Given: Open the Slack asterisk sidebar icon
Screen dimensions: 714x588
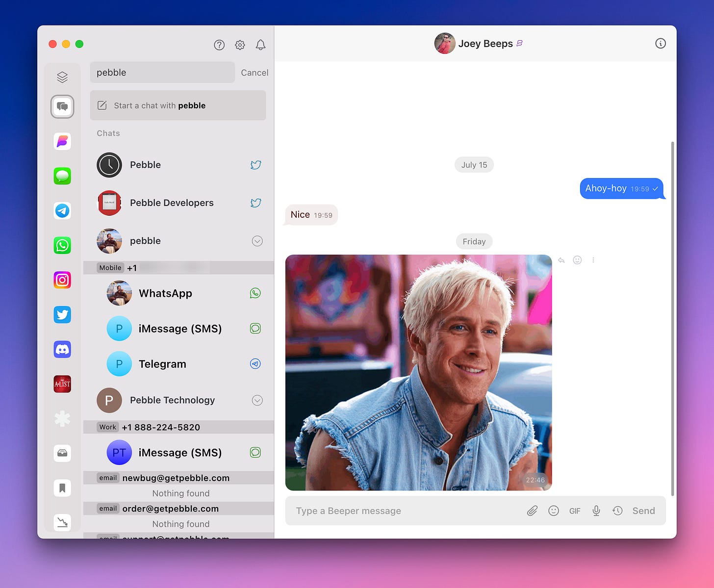Looking at the screenshot, I should click(62, 419).
